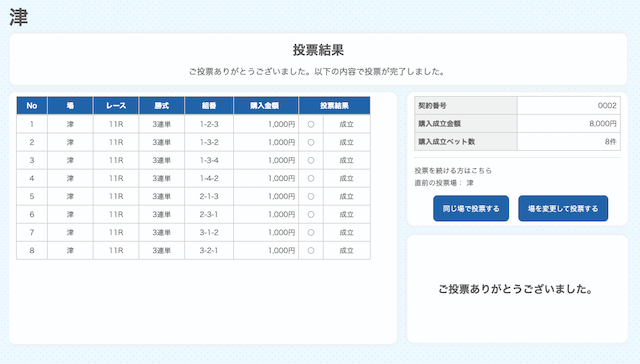Select the 1-2-3 combination cell
Image resolution: width=640 pixels, height=364 pixels.
[x=209, y=124]
